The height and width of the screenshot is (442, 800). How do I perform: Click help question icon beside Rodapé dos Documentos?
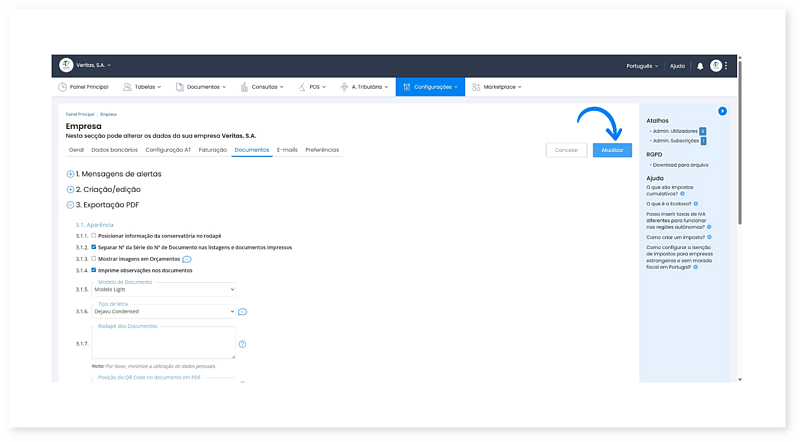coord(242,344)
